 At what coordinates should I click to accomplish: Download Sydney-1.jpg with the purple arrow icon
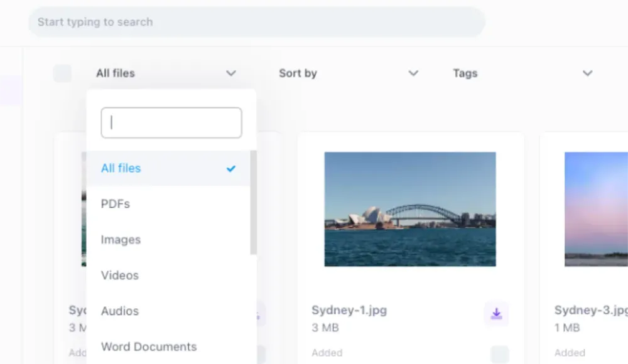pyautogui.click(x=496, y=314)
